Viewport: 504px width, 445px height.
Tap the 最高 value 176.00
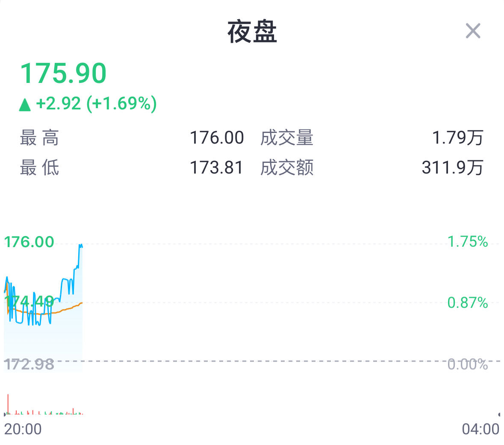point(217,138)
